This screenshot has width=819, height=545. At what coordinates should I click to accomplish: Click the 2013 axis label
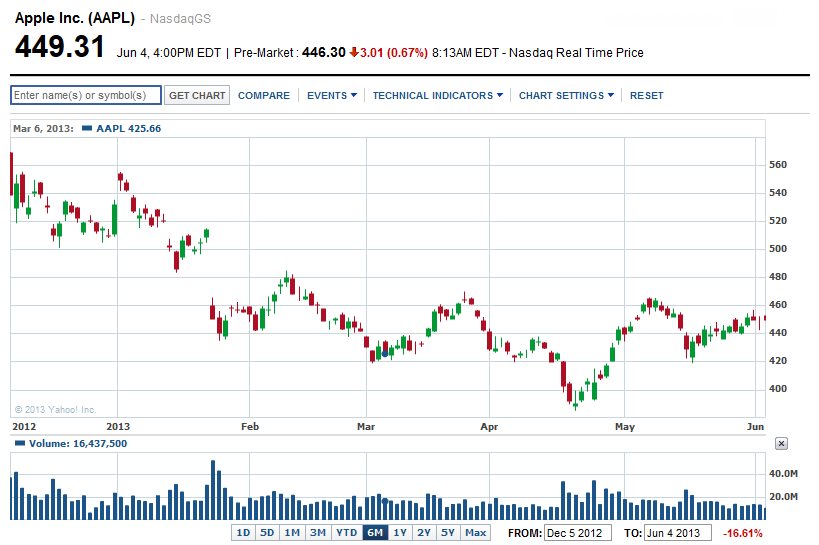pos(118,426)
